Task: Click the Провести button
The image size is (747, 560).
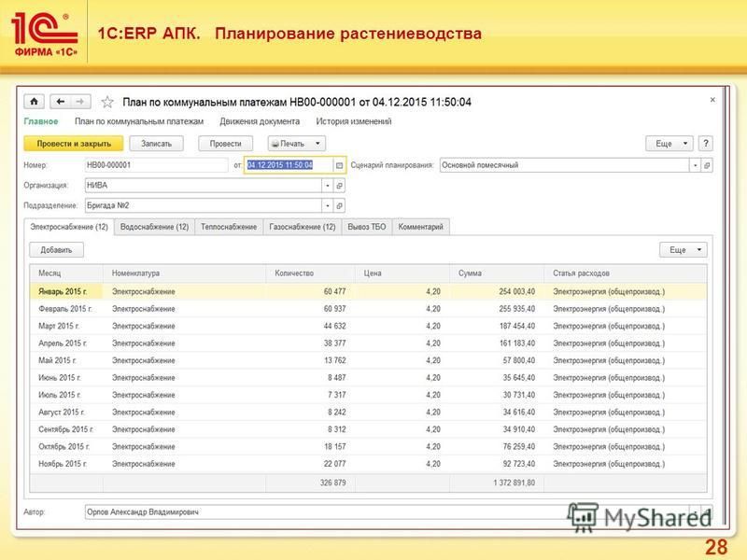Action: point(225,144)
